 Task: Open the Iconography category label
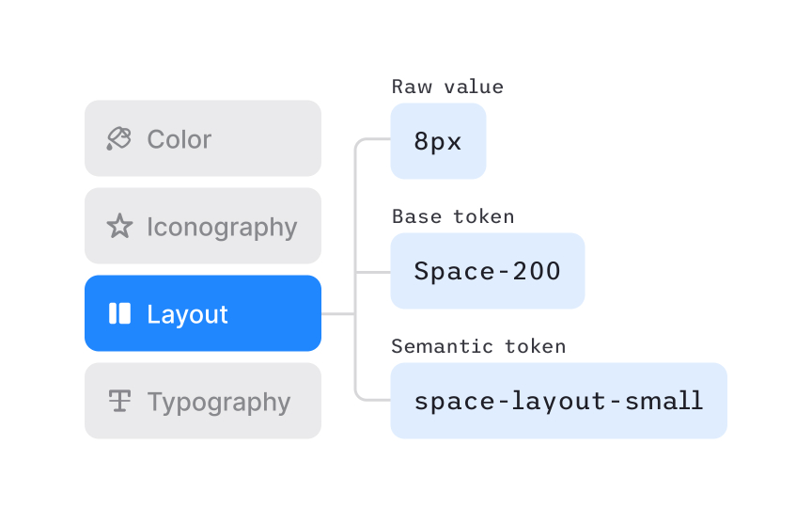(222, 227)
